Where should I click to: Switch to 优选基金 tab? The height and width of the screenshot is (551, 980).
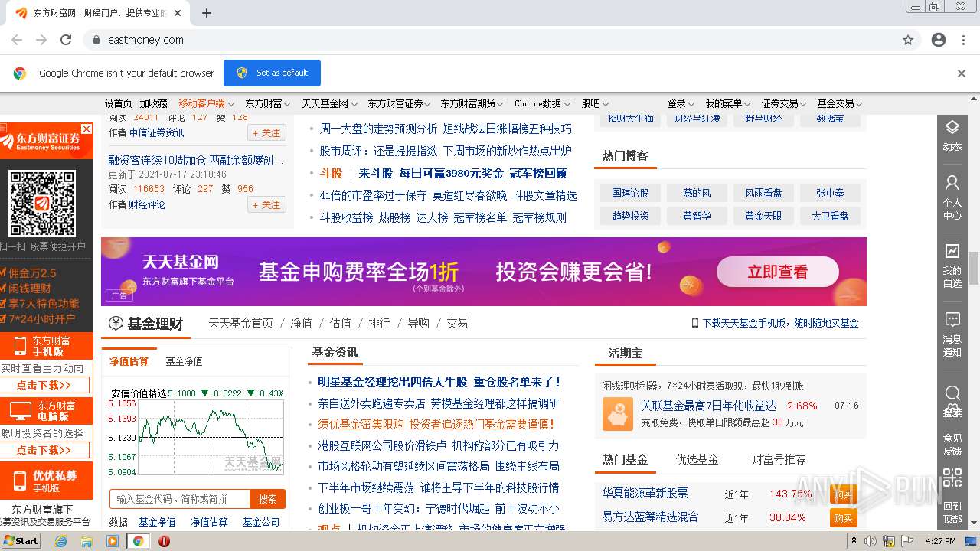click(x=697, y=459)
